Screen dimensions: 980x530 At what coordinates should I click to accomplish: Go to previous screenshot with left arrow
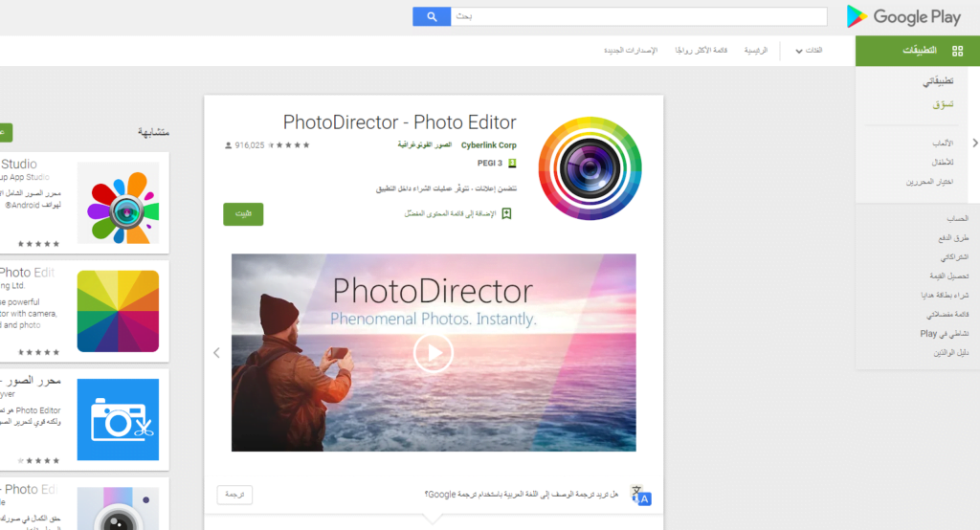click(216, 352)
